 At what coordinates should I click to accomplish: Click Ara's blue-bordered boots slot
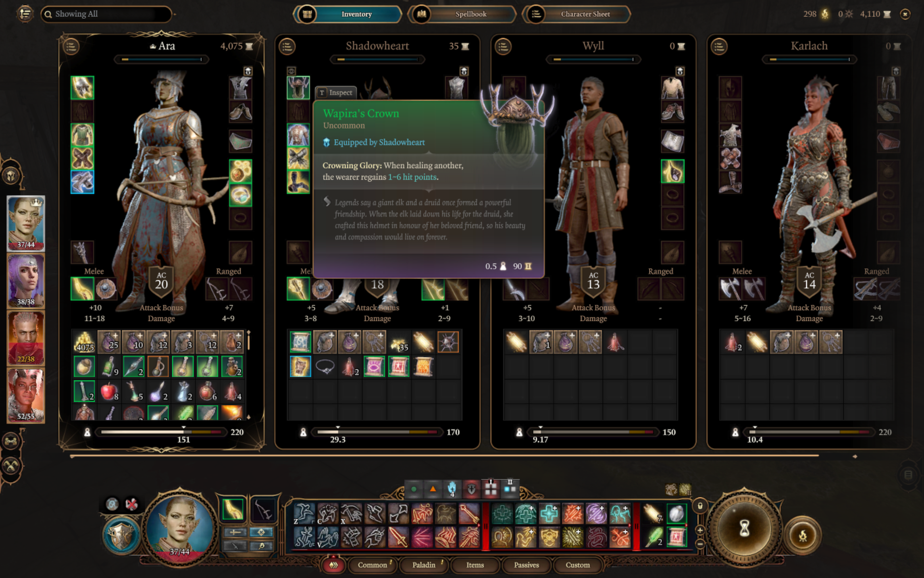coord(82,182)
